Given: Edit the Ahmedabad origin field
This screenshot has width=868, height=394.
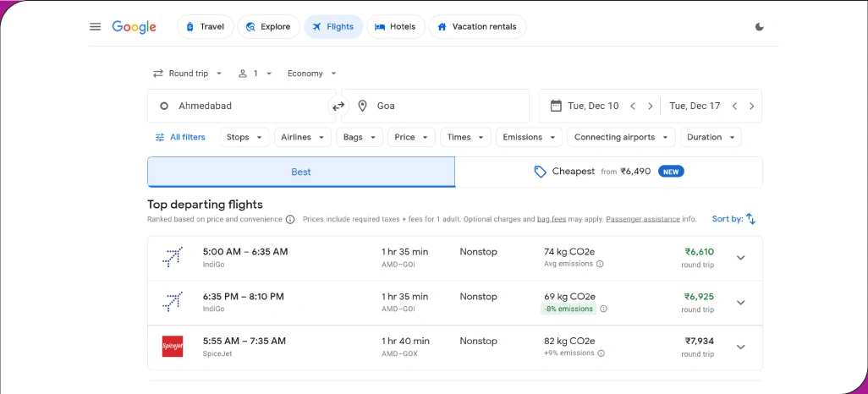Looking at the screenshot, I should click(x=241, y=106).
